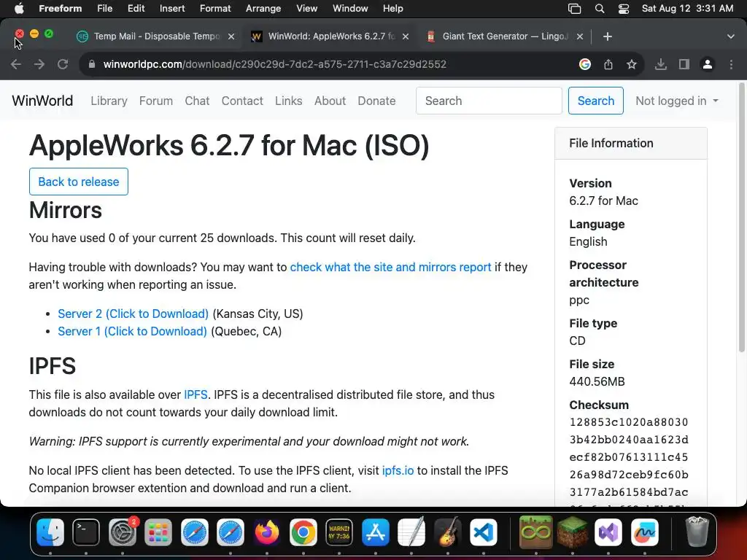747x560 pixels.
Task: Open the App Store from dock
Action: (x=376, y=532)
